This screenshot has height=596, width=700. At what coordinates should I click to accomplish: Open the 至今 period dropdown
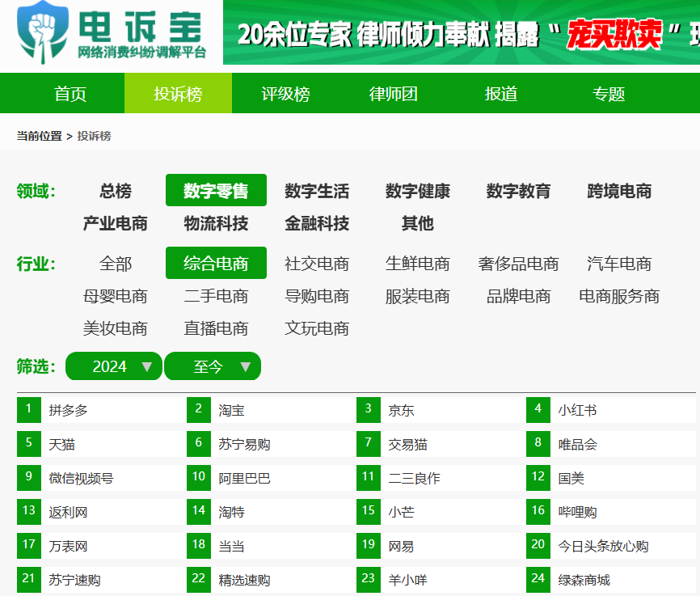[213, 366]
